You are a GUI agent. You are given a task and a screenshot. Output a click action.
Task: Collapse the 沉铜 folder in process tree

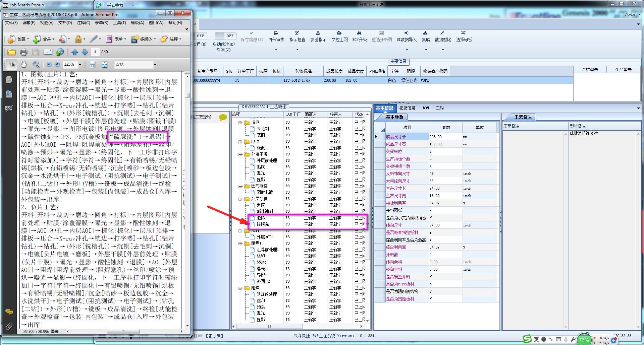tap(240, 123)
